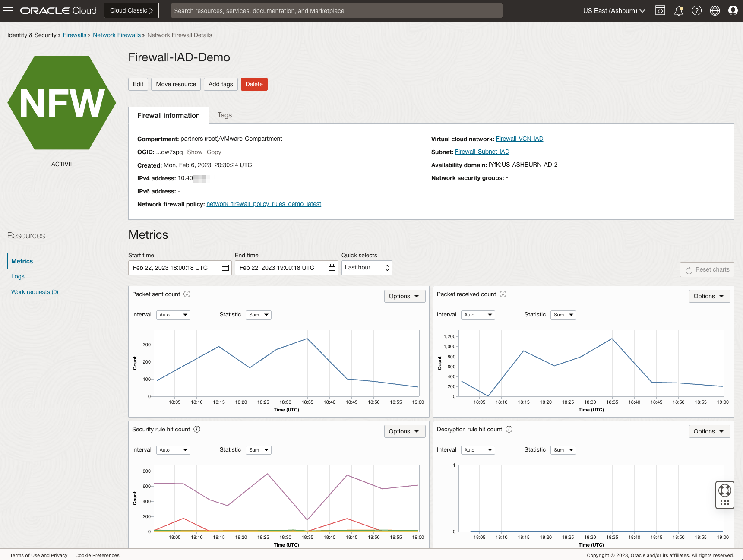Switch to the Tags tab
743x560 pixels.
(x=224, y=115)
